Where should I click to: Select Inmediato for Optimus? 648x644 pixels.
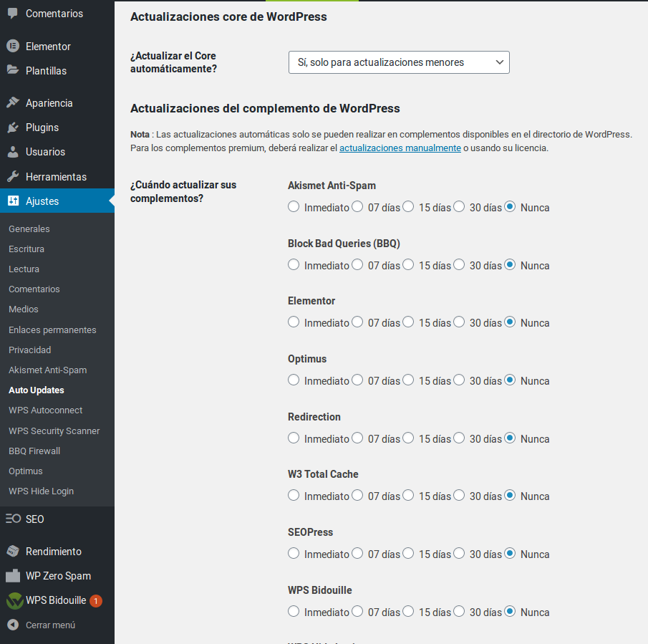294,380
